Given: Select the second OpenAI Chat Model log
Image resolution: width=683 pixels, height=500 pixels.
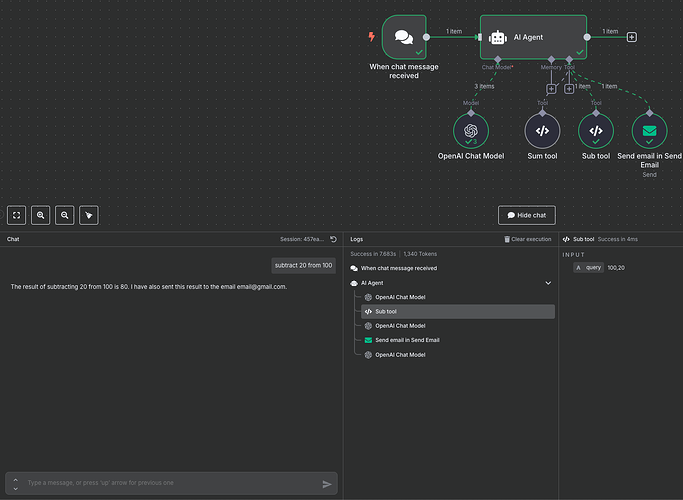Looking at the screenshot, I should point(458,326).
